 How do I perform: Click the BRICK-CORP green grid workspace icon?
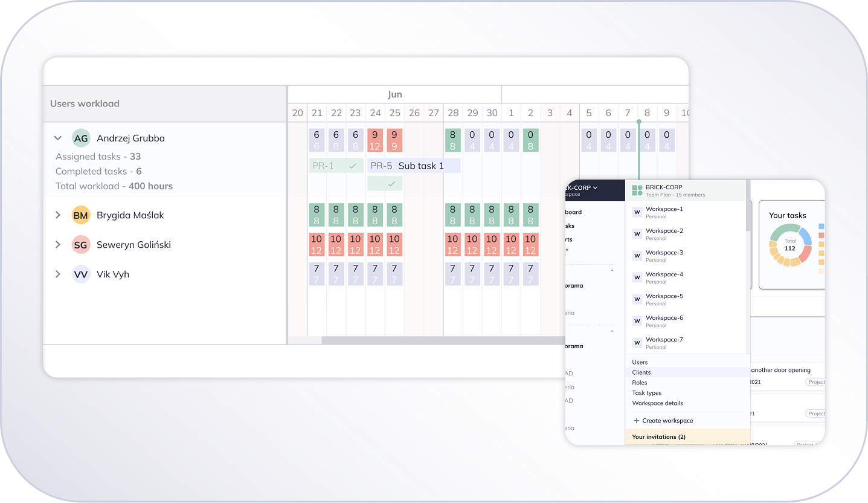point(637,191)
